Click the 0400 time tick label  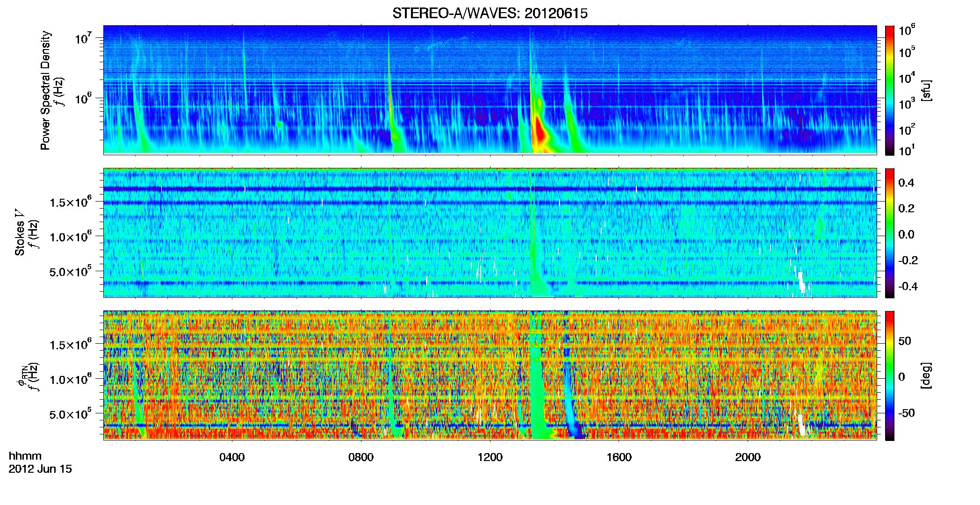pos(232,457)
